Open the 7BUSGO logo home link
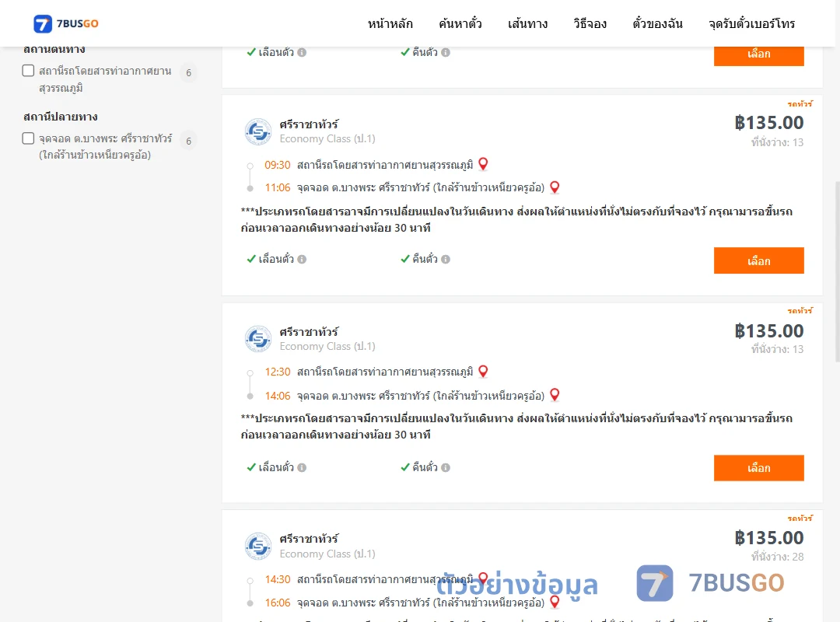 coord(66,23)
